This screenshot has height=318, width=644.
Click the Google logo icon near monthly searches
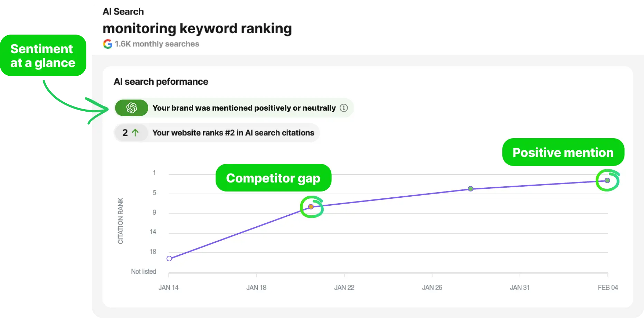(107, 44)
